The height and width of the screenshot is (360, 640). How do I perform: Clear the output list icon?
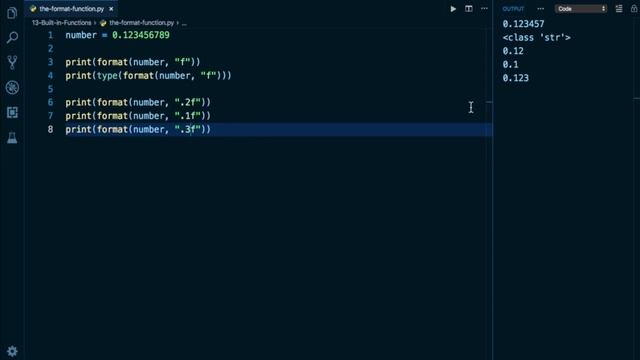(x=619, y=9)
